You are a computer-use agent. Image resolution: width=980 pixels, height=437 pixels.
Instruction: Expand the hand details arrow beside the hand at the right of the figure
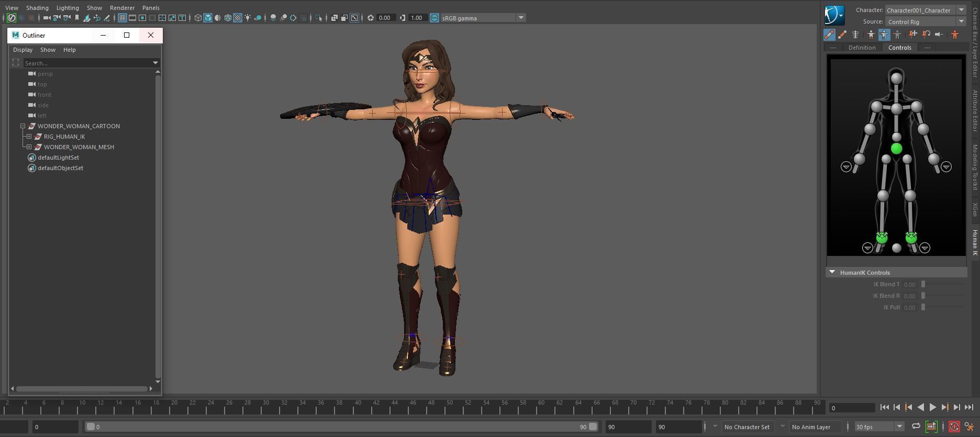946,166
